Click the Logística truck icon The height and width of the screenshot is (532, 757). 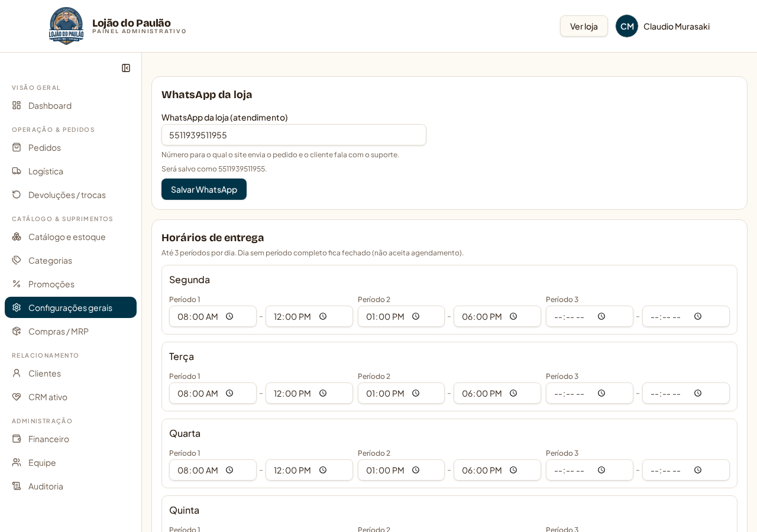[x=17, y=171]
